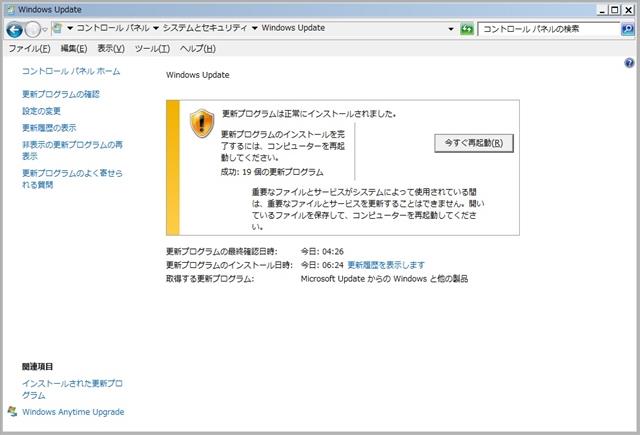Click the コントロール パネルの検索 search field
640x435 pixels.
tap(548, 29)
